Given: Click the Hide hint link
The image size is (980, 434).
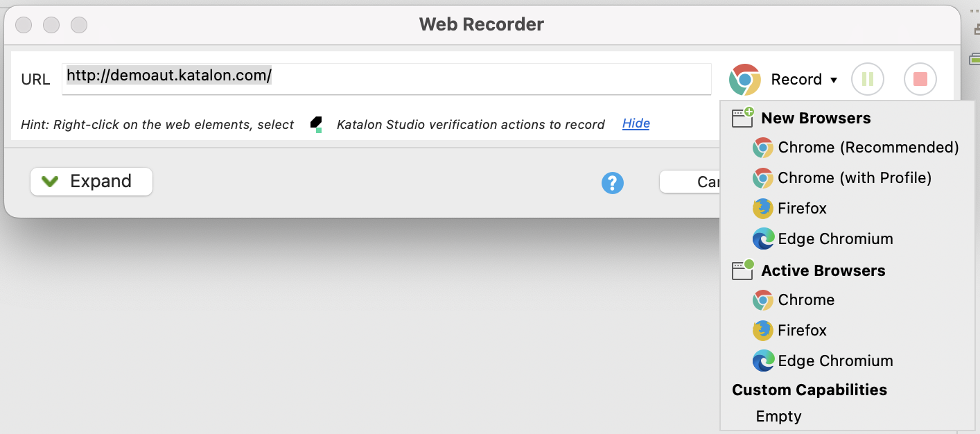Looking at the screenshot, I should click(636, 123).
